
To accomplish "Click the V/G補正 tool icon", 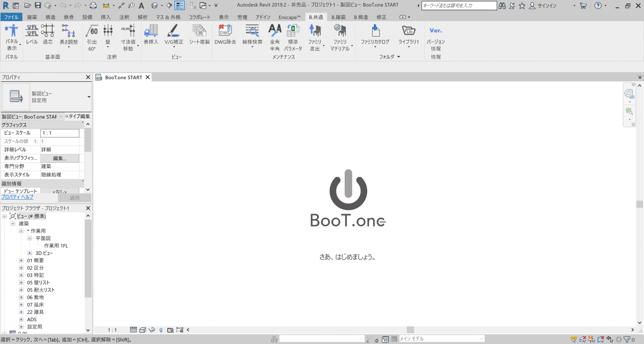I will tap(174, 36).
